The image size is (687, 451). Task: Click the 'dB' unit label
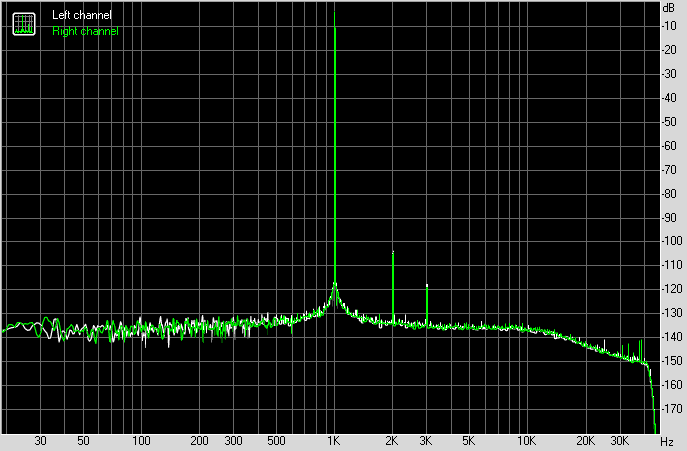pyautogui.click(x=669, y=7)
